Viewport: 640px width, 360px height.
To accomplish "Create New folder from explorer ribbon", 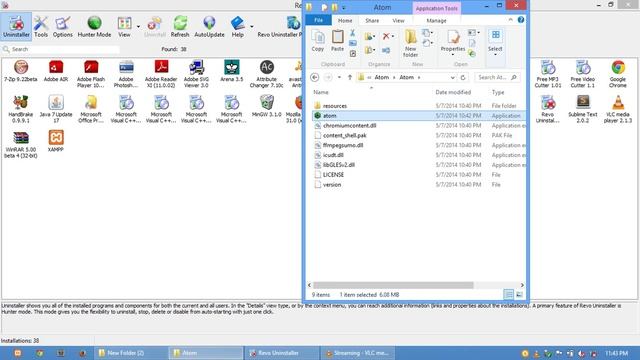I will (x=411, y=43).
